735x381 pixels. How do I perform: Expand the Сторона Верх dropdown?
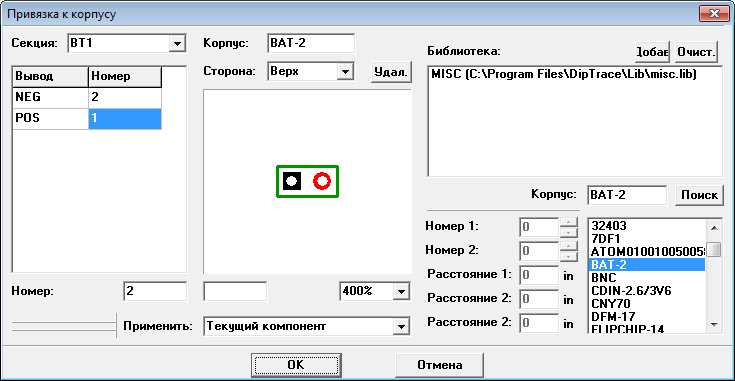click(x=345, y=72)
